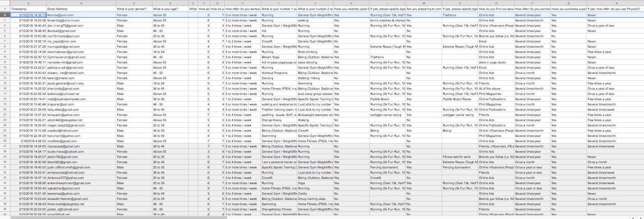644x219 pixels.
Task: Click 'Bikram Yoga' workout cell
Action: (278, 57)
